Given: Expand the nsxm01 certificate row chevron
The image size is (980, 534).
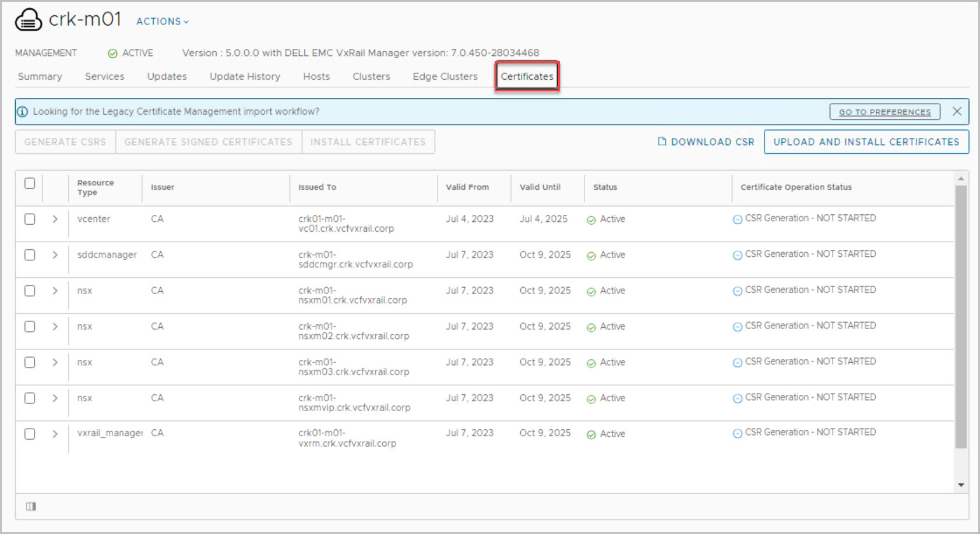Looking at the screenshot, I should click(x=55, y=291).
